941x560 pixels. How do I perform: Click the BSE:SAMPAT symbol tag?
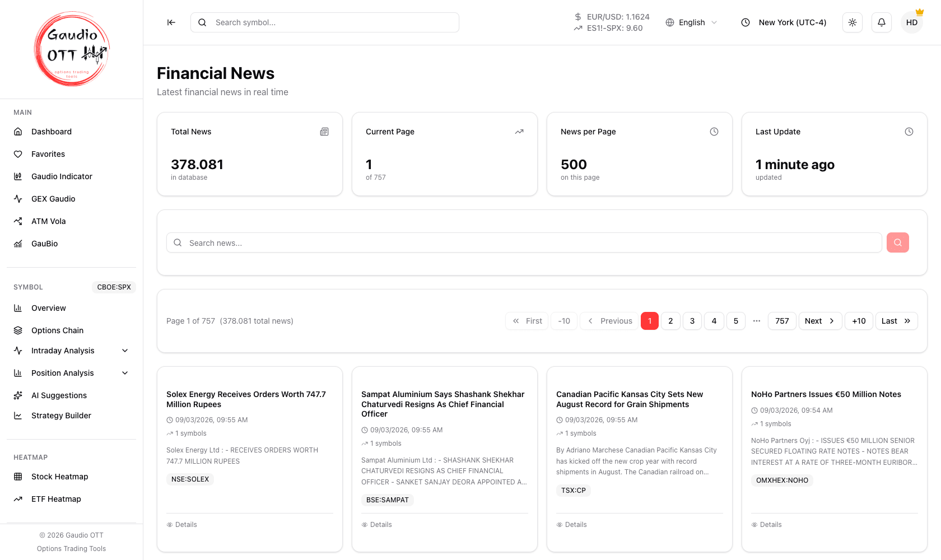388,500
